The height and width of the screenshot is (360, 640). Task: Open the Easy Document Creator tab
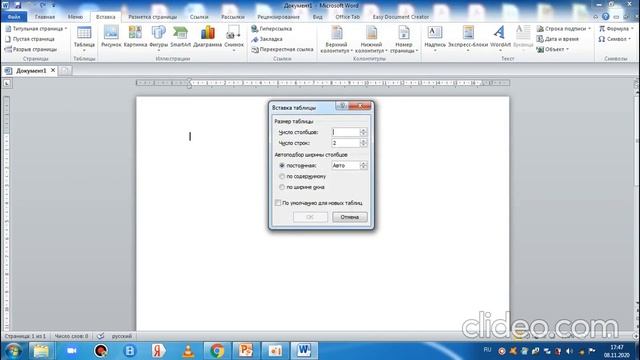400,17
